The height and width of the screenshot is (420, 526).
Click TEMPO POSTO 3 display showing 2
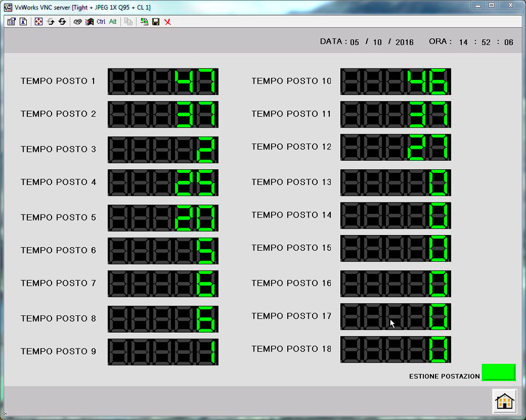pos(163,149)
